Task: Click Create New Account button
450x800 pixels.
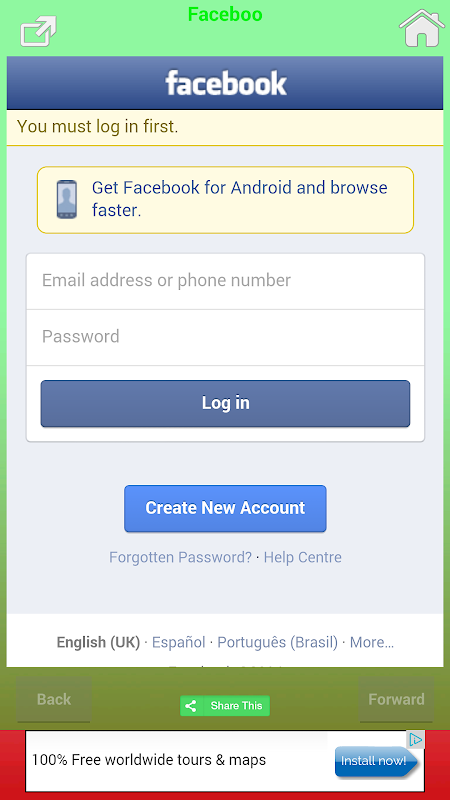Action: pyautogui.click(x=225, y=508)
